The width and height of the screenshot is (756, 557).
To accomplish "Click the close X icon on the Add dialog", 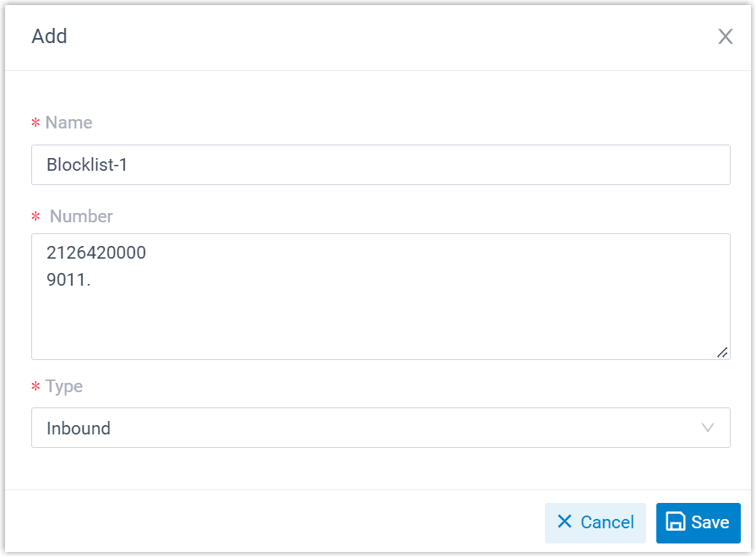I will click(725, 36).
